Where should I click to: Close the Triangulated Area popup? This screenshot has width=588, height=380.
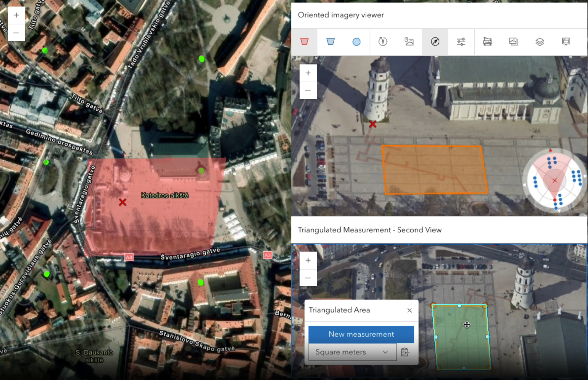(409, 310)
